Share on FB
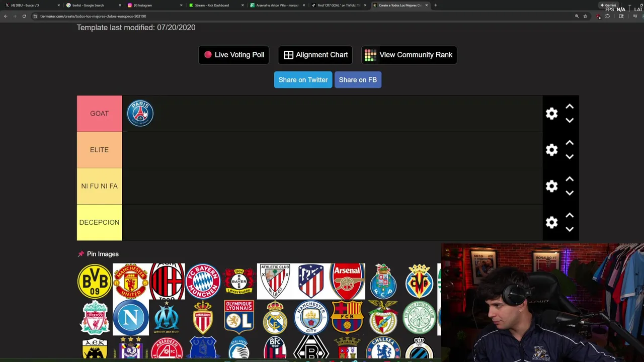644x362 pixels. point(358,79)
